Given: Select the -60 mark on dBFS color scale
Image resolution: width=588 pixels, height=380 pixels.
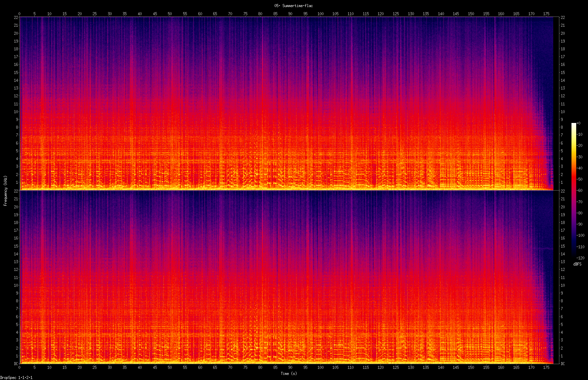Looking at the screenshot, I should pyautogui.click(x=579, y=191).
